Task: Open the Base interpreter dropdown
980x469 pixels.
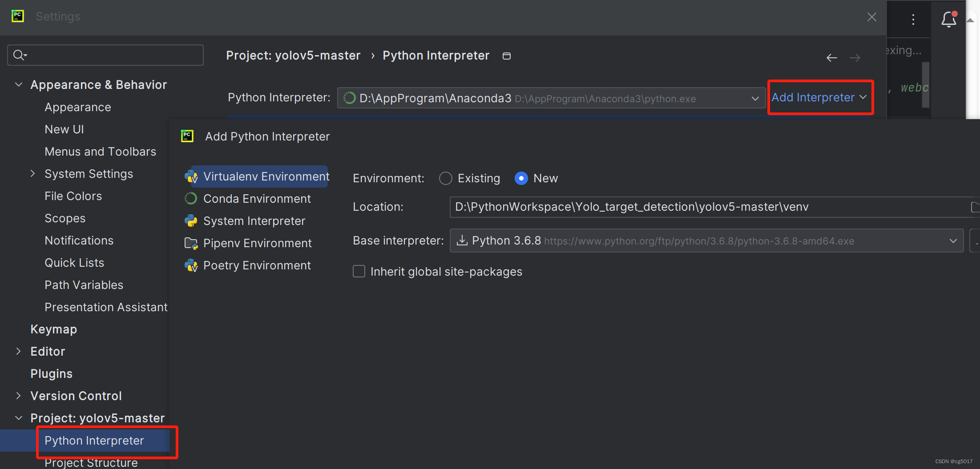Action: [706, 241]
